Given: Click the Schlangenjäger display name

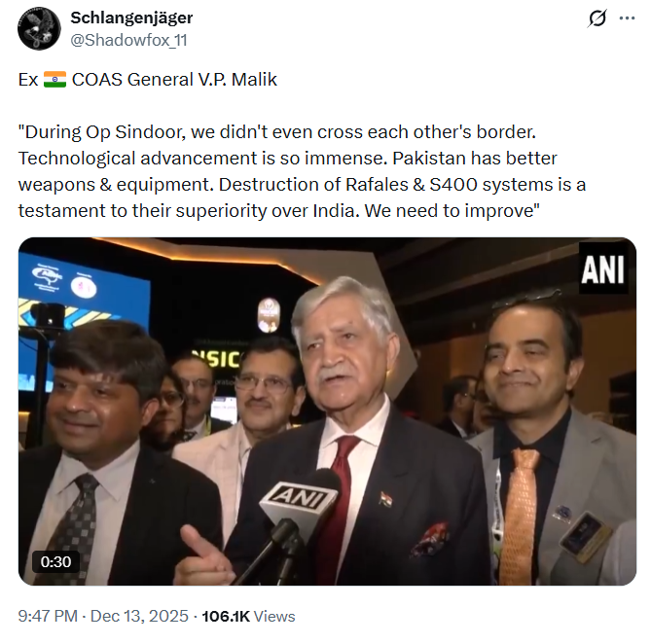Looking at the screenshot, I should pyautogui.click(x=131, y=18).
